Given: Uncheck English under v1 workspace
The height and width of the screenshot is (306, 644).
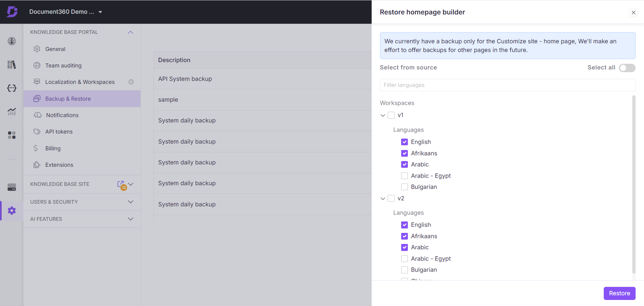Looking at the screenshot, I should (x=405, y=142).
